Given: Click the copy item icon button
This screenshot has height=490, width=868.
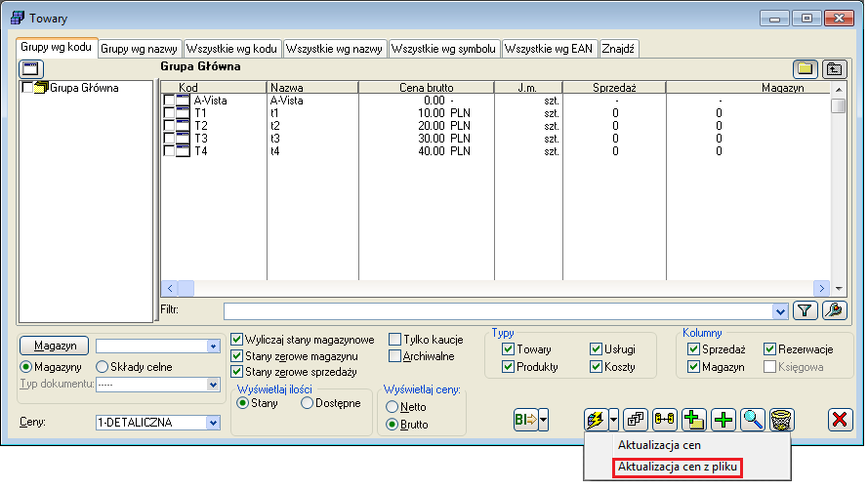Looking at the screenshot, I should click(636, 420).
